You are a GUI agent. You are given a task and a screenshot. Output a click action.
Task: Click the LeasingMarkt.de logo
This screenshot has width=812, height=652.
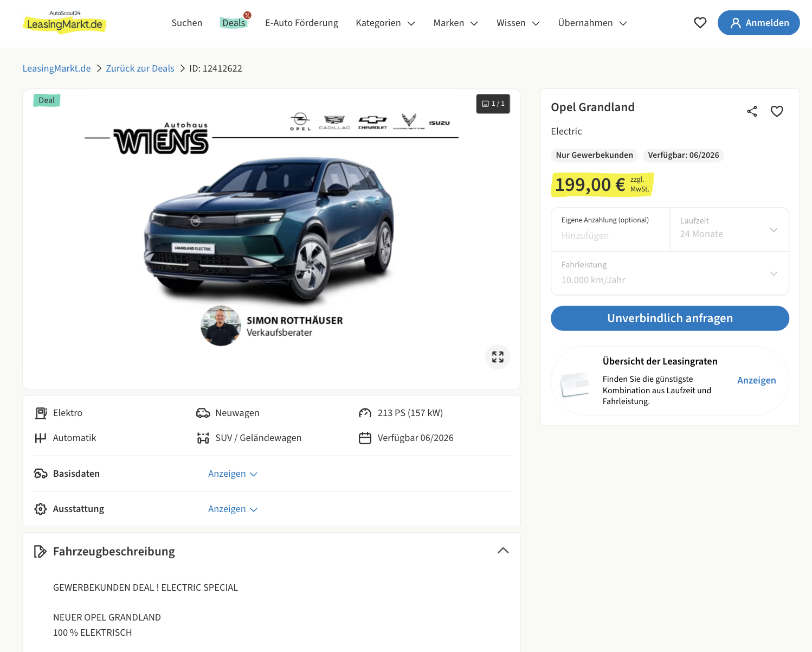tap(65, 23)
